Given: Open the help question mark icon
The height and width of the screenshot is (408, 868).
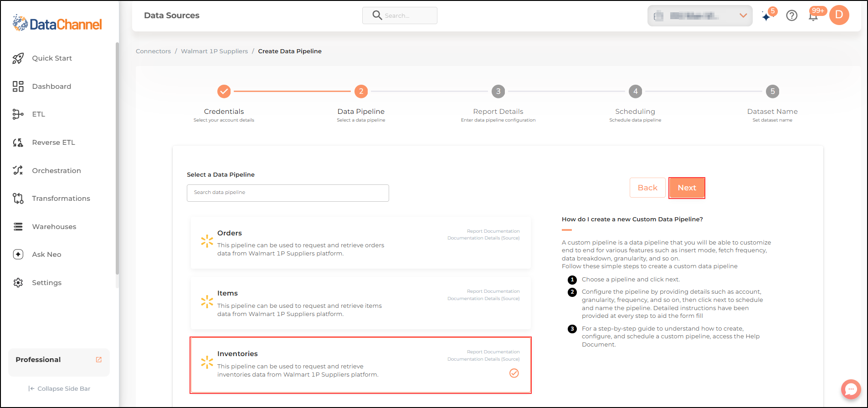Looking at the screenshot, I should 792,15.
